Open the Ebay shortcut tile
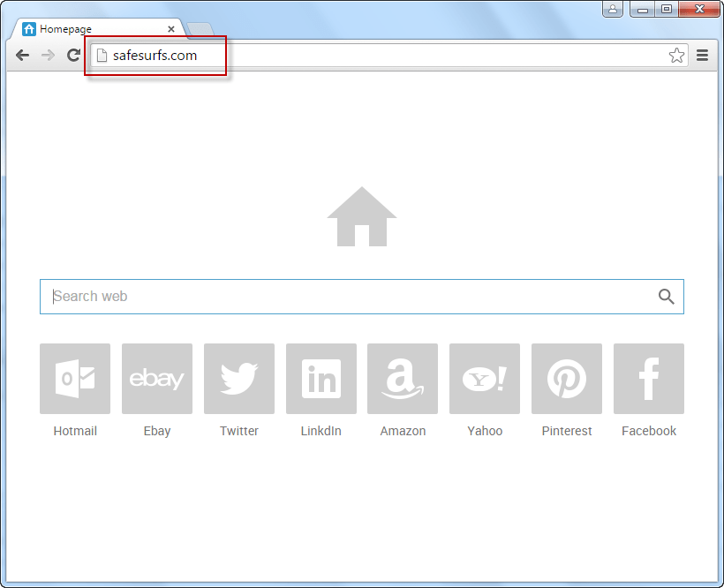 157,379
